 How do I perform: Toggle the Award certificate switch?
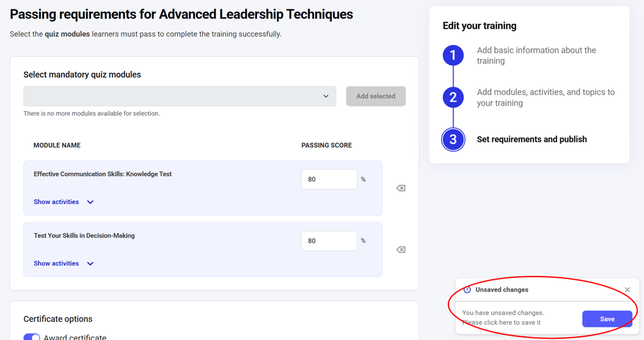tap(31, 337)
